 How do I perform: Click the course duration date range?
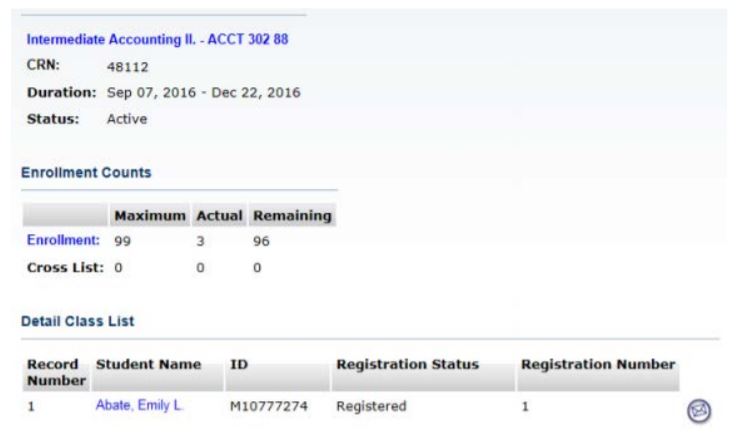pos(204,93)
